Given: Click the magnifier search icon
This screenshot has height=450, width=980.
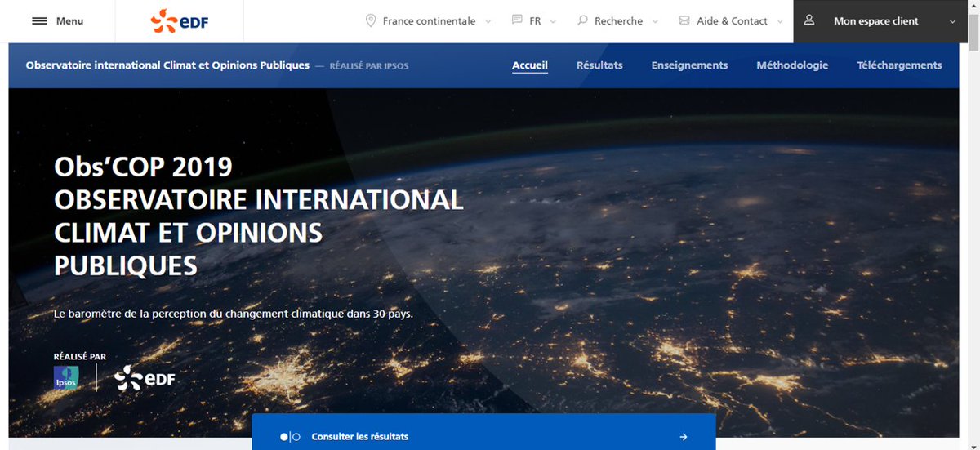Looking at the screenshot, I should pyautogui.click(x=582, y=20).
